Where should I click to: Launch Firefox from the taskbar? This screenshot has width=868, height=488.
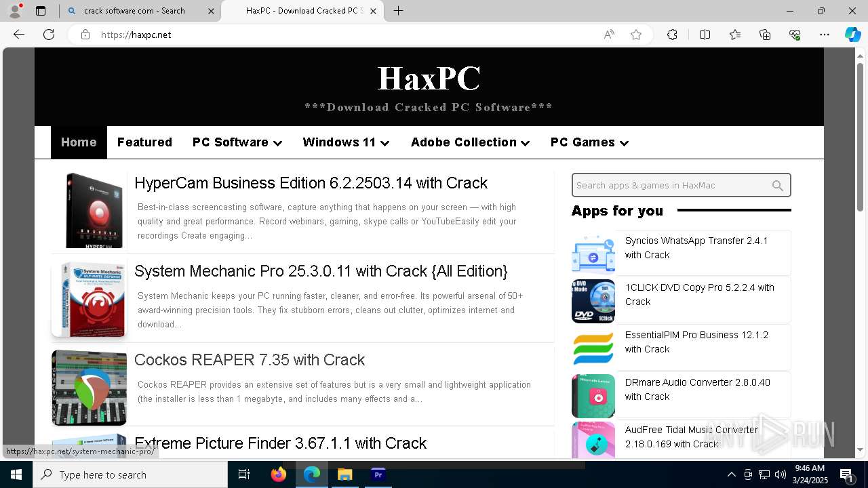pyautogui.click(x=279, y=474)
